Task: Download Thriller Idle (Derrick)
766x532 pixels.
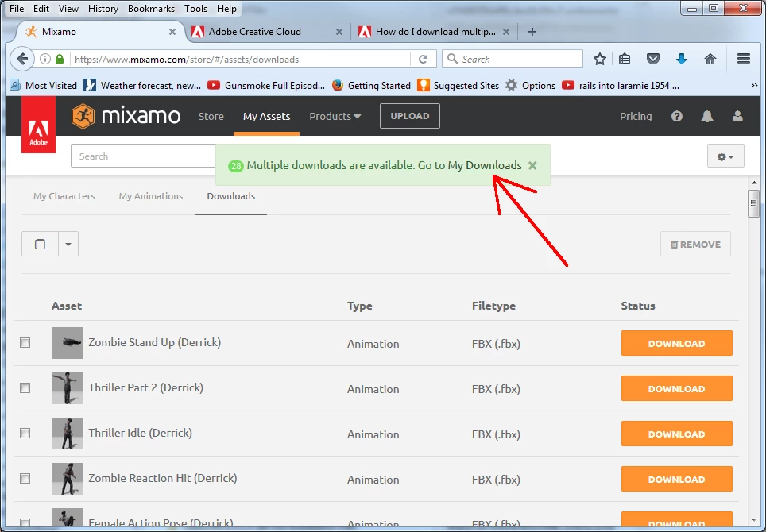Action: (x=676, y=434)
